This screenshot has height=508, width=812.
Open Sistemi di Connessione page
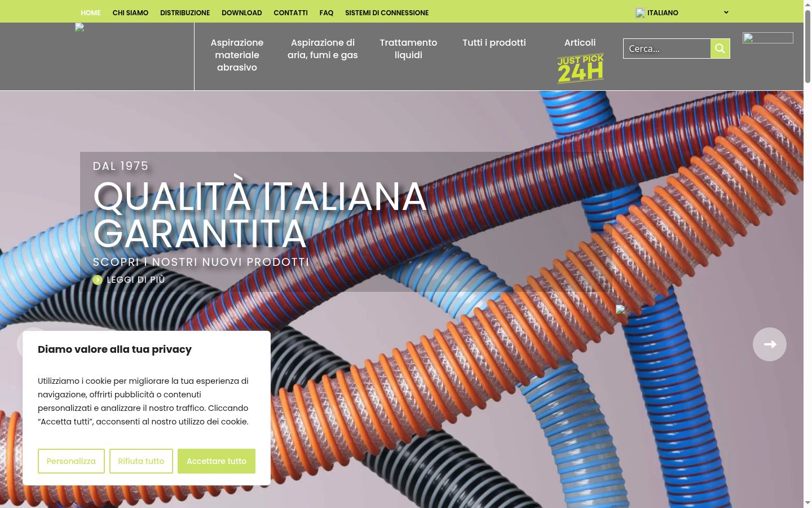click(x=387, y=12)
